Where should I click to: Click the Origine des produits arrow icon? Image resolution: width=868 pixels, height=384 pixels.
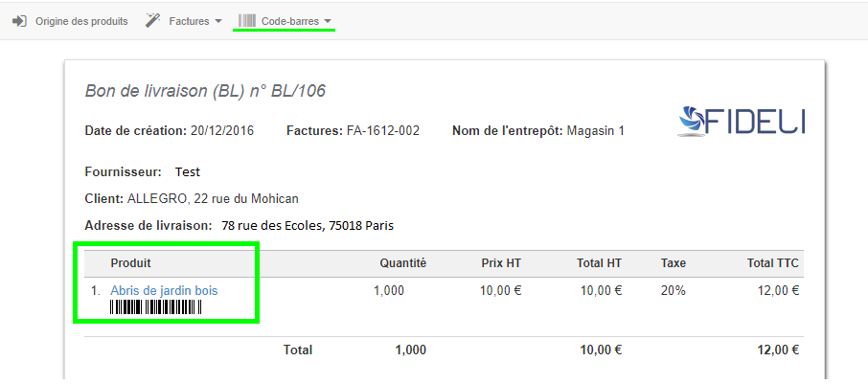point(19,21)
